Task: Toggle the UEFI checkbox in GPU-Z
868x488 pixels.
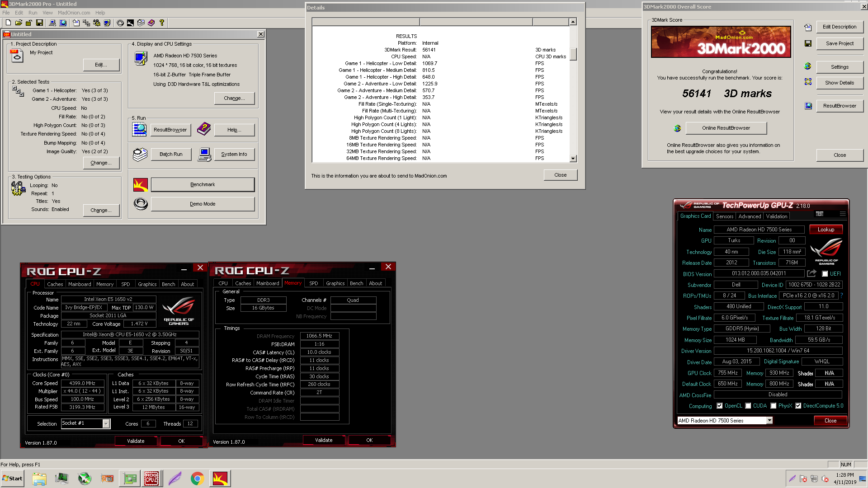Action: [x=825, y=274]
